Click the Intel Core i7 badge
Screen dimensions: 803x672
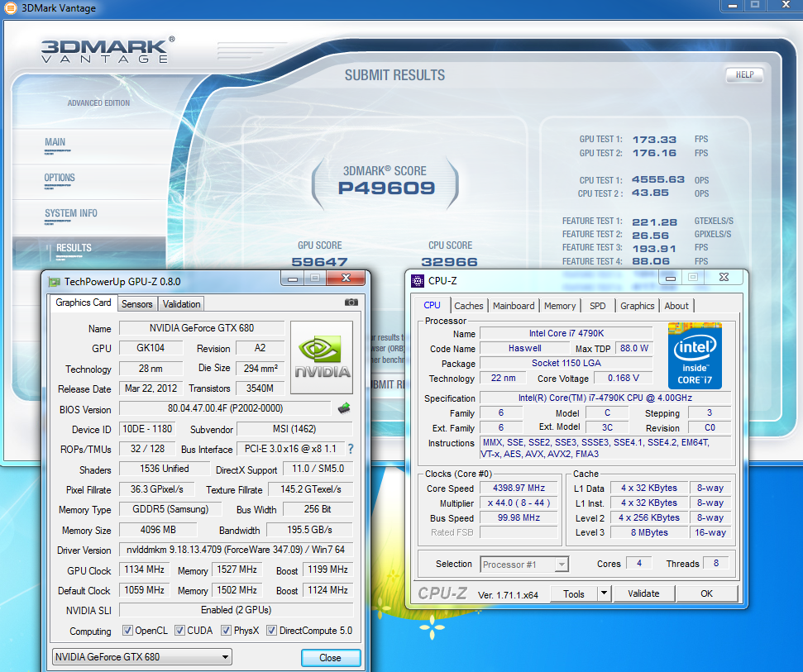click(x=695, y=355)
